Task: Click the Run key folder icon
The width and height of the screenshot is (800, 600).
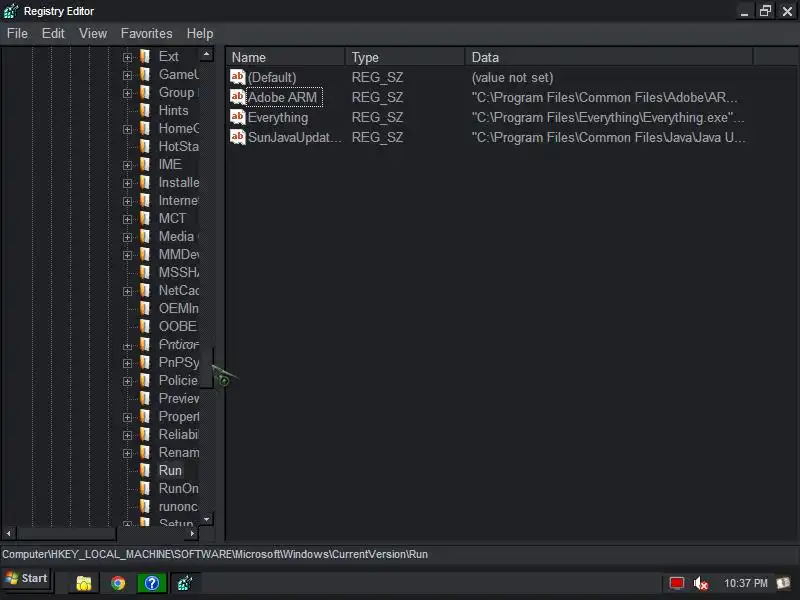Action: coord(145,470)
